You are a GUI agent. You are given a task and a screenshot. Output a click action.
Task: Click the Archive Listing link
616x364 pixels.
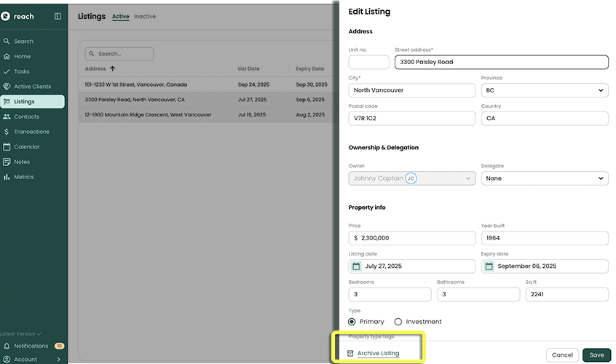(x=378, y=354)
